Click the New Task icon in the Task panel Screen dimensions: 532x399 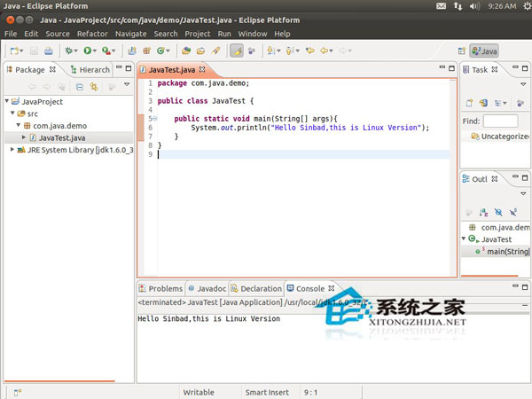click(x=472, y=103)
